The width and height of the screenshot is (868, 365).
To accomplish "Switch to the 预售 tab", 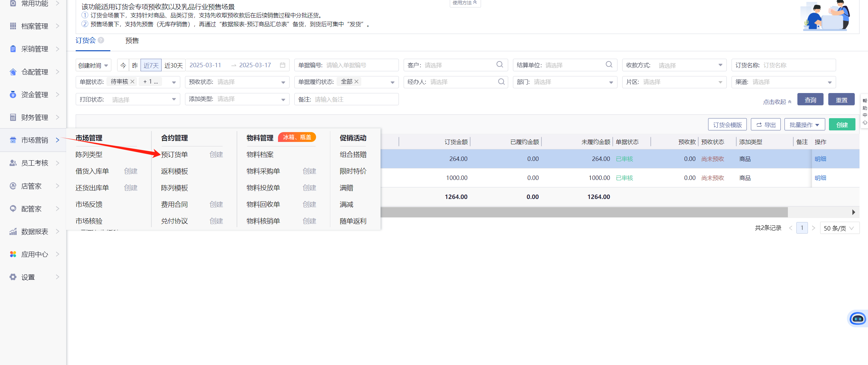I will [132, 41].
